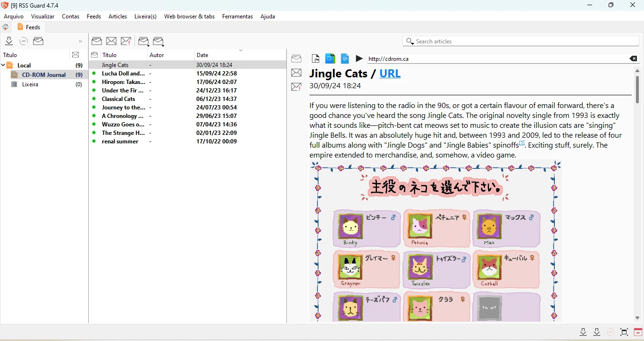This screenshot has width=644, height=341.
Task: Clear the URL field with the backspace icon
Action: pyautogui.click(x=633, y=58)
